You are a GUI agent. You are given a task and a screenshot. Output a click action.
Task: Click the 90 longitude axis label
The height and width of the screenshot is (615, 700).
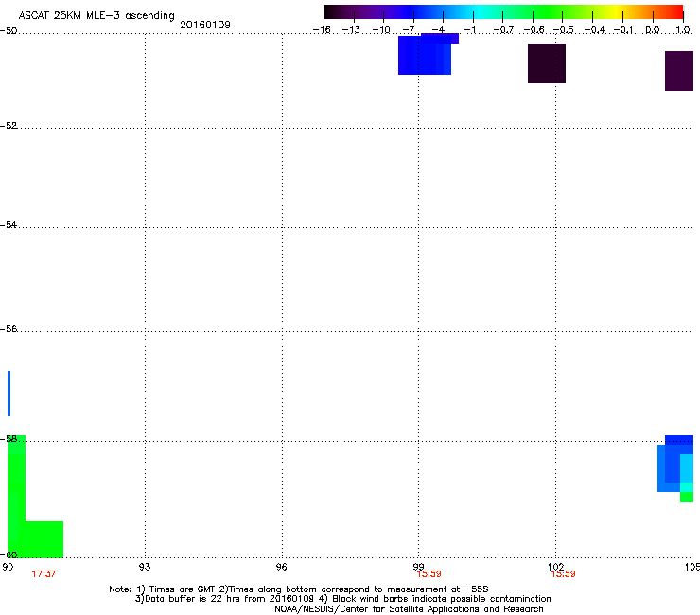pyautogui.click(x=8, y=567)
